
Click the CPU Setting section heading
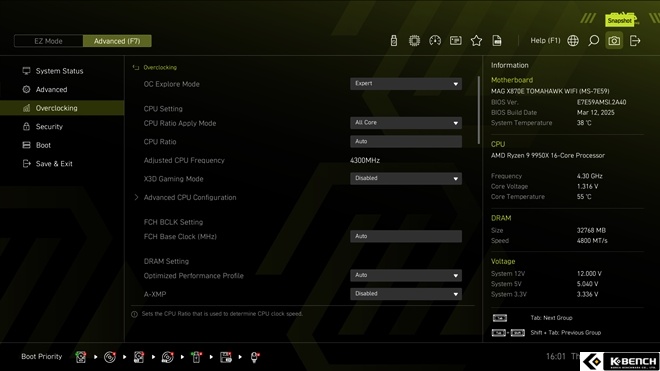pos(163,109)
